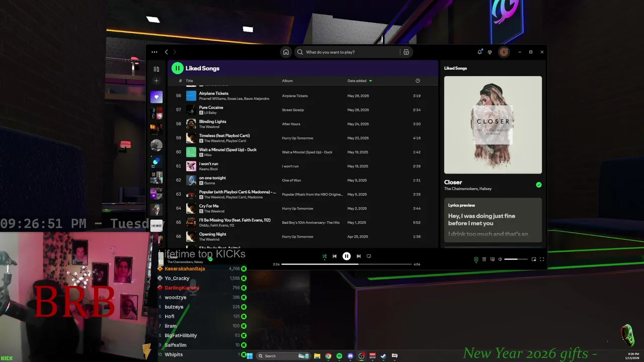Open the Lil Baby artist link
This screenshot has width=644, height=362.
click(x=210, y=113)
